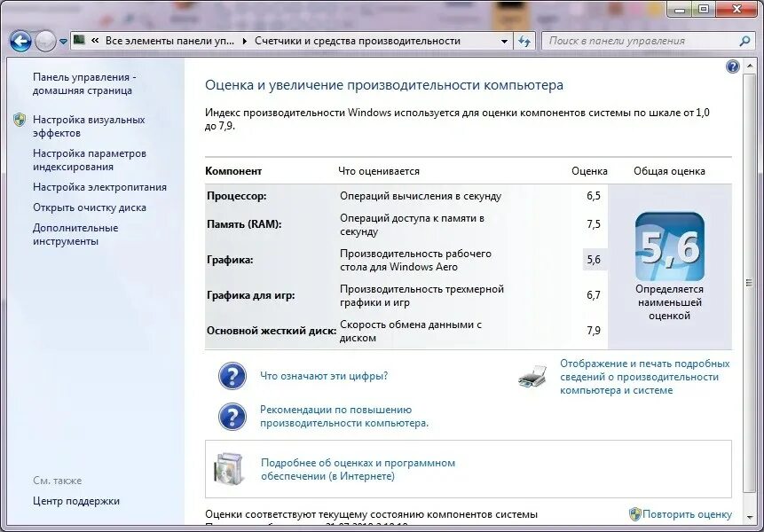Click 'Повторить оценку' to rerun assessment
This screenshot has height=532, width=764.
[x=687, y=514]
